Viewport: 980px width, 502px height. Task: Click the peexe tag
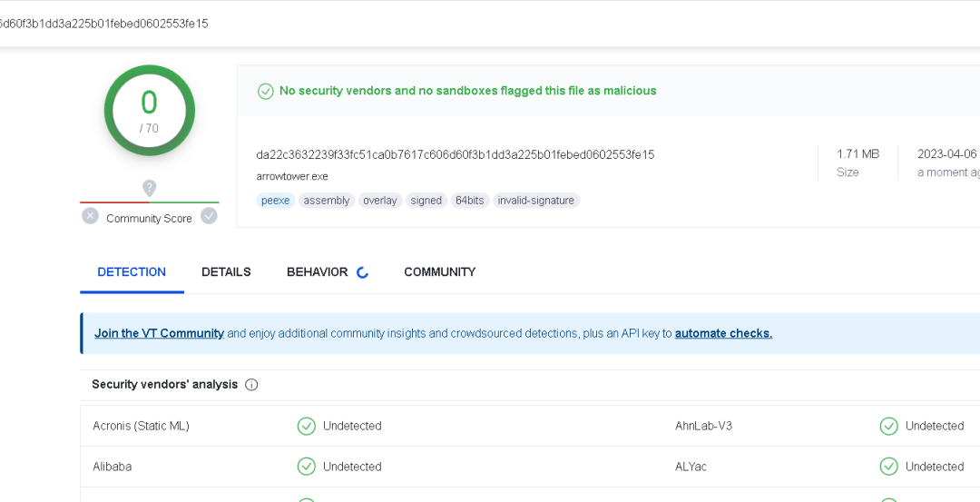click(275, 201)
